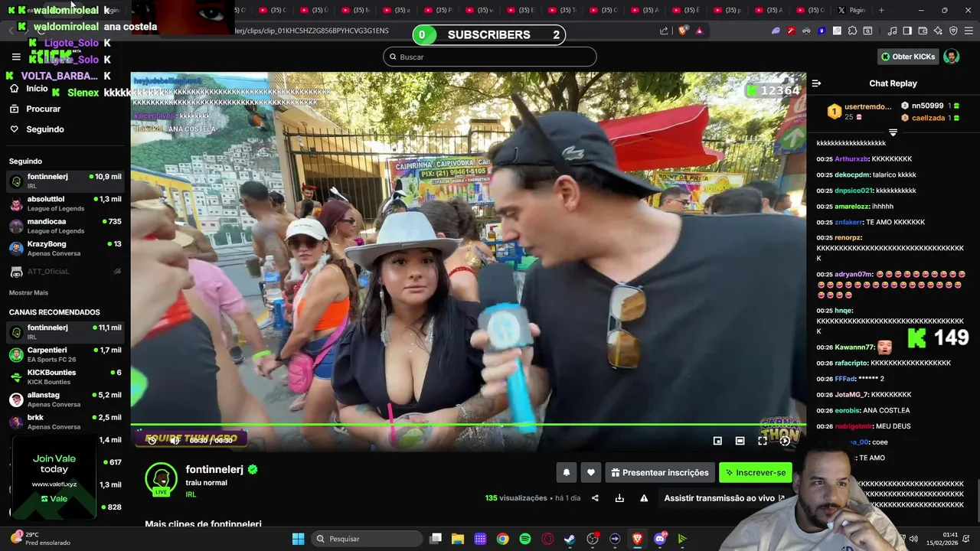Open the music note media control icon
Screen dimensions: 980x551
pyautogui.click(x=892, y=31)
